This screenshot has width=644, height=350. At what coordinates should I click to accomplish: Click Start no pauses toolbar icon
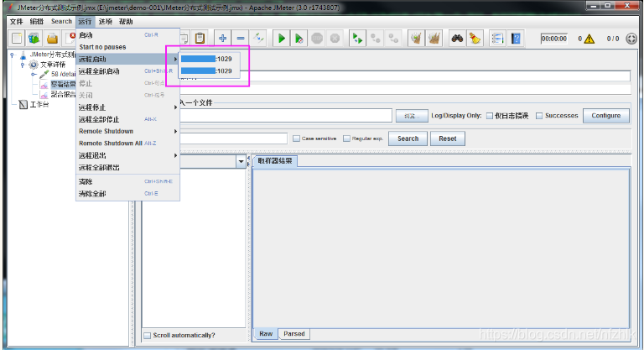[299, 39]
